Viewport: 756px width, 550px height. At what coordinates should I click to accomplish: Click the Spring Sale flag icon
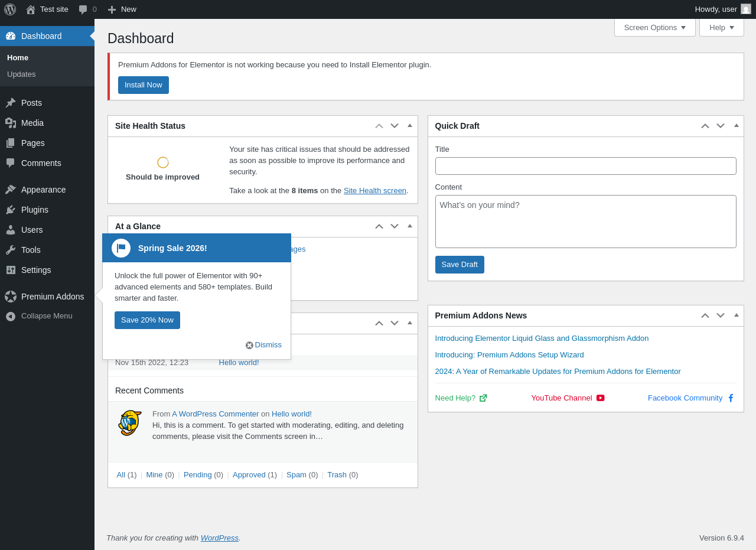[121, 248]
